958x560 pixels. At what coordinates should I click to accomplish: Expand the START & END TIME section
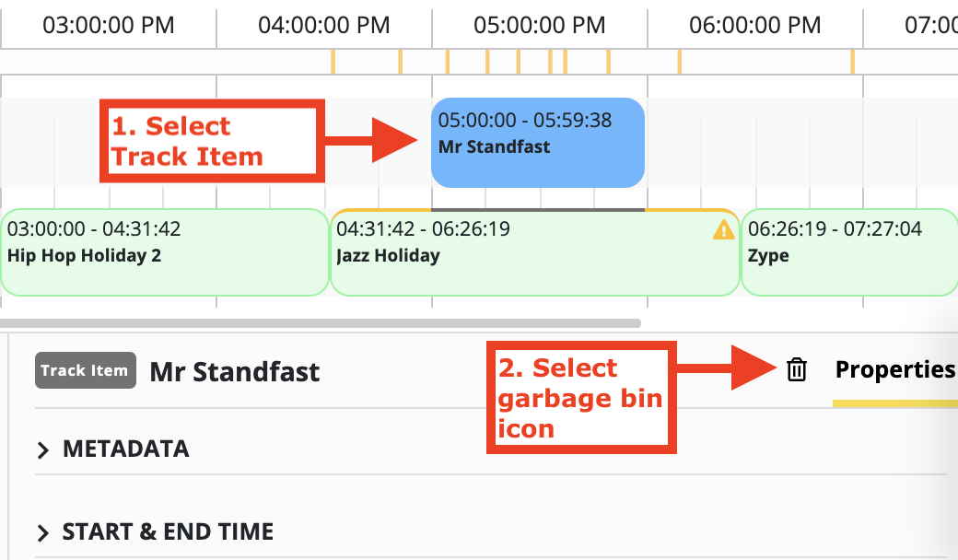pyautogui.click(x=168, y=532)
